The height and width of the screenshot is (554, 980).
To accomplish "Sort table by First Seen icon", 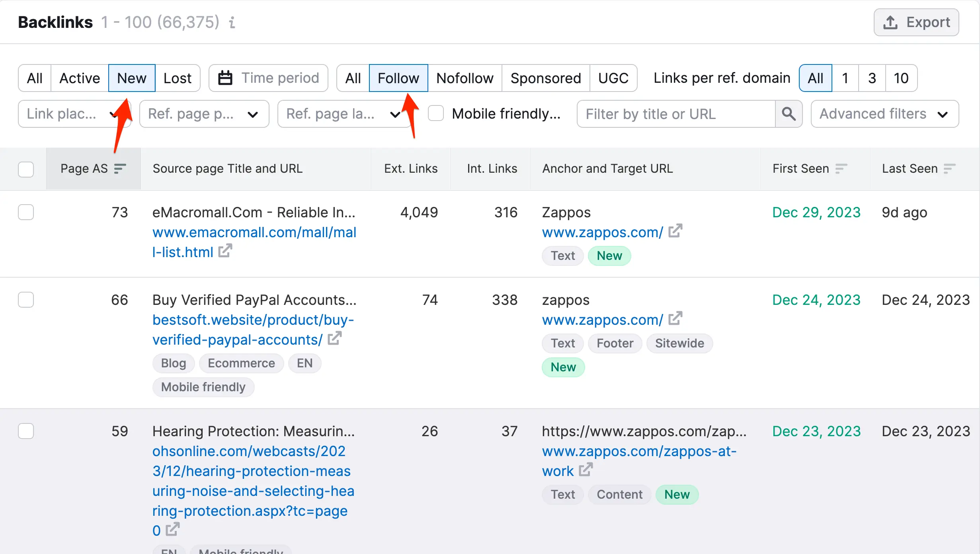I will click(841, 169).
